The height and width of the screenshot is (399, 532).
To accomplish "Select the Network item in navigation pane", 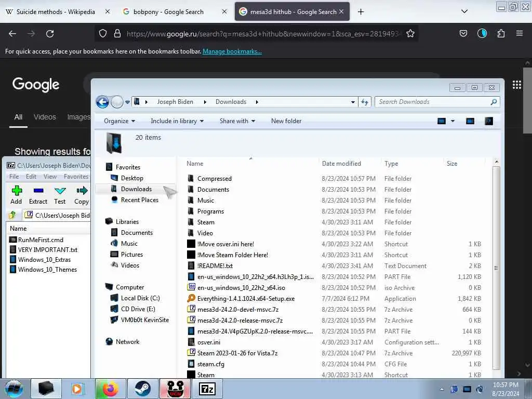I will (127, 342).
